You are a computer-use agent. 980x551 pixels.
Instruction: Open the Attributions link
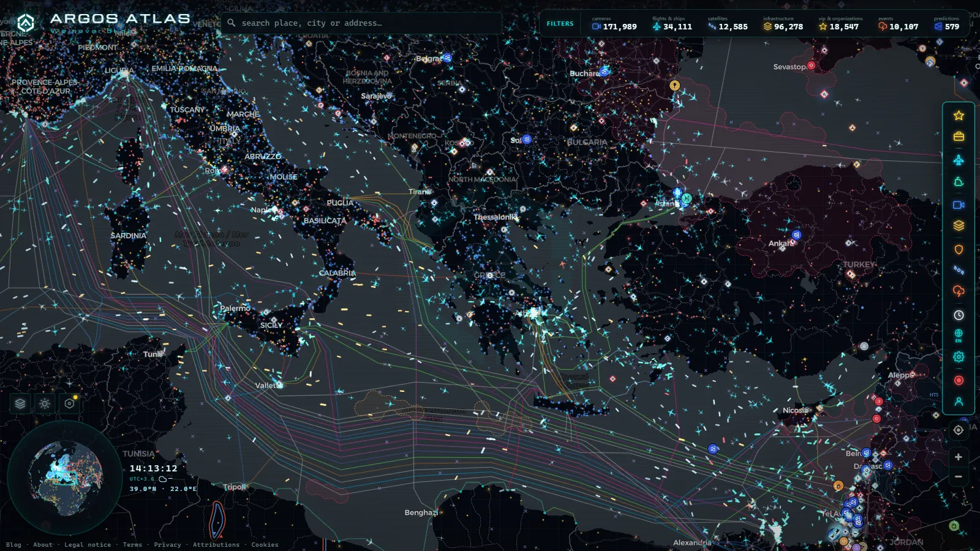216,545
